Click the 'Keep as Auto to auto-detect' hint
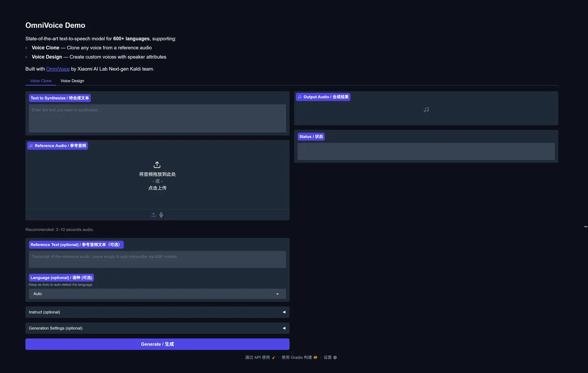Screen dimensions: 588x373 pos(61,285)
